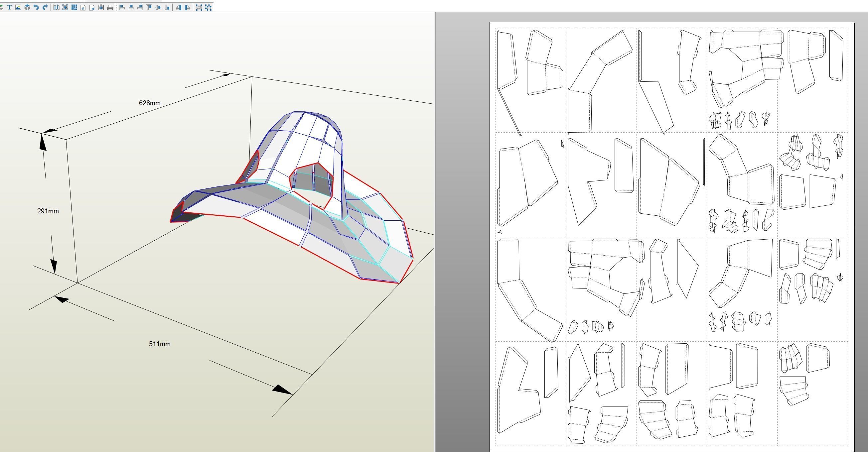Click the 3D cube model icon
The height and width of the screenshot is (452, 868).
27,7
